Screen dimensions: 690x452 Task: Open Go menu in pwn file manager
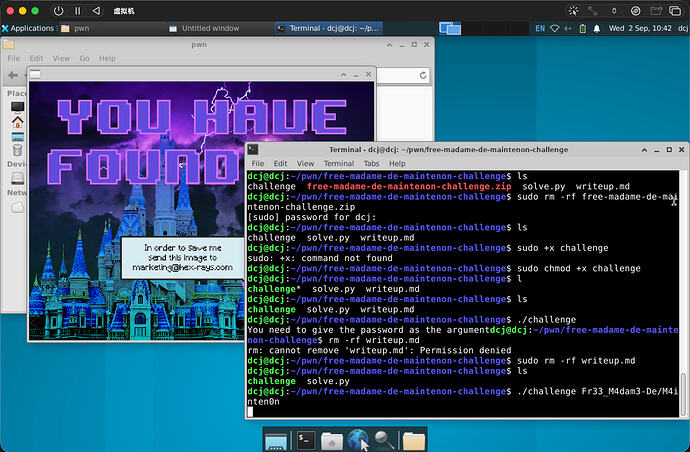84,58
